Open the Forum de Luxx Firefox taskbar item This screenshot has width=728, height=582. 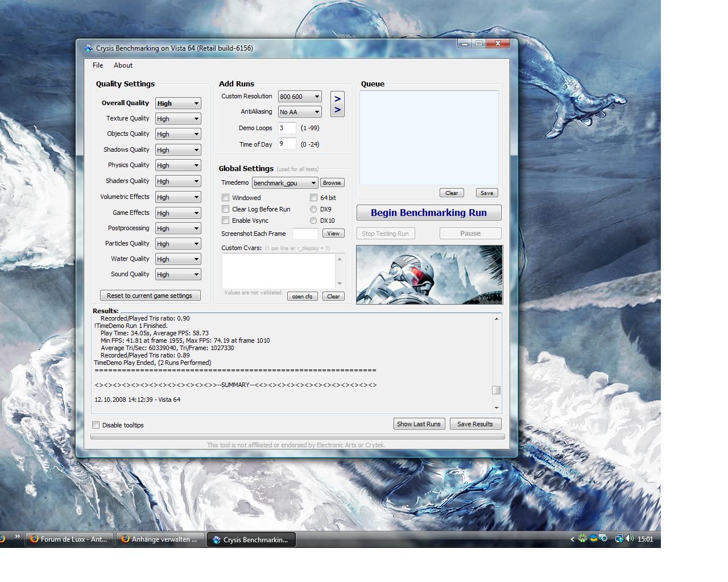pyautogui.click(x=68, y=539)
